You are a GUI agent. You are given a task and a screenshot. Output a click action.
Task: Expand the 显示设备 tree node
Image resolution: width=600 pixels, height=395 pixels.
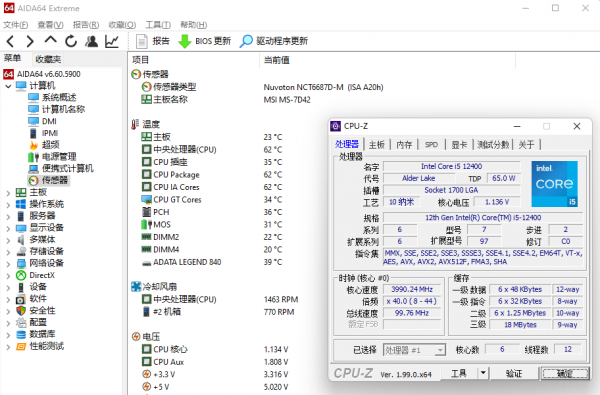(8, 229)
